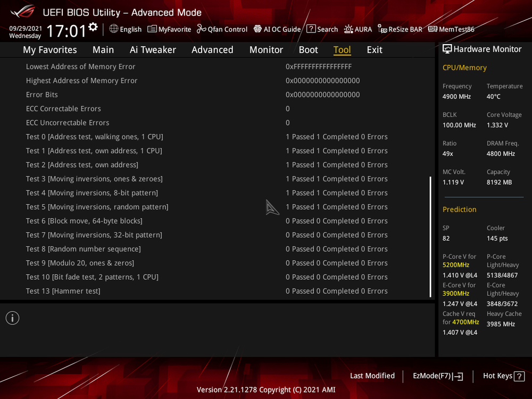
Task: Click the Prediction section heading
Action: coord(460,210)
